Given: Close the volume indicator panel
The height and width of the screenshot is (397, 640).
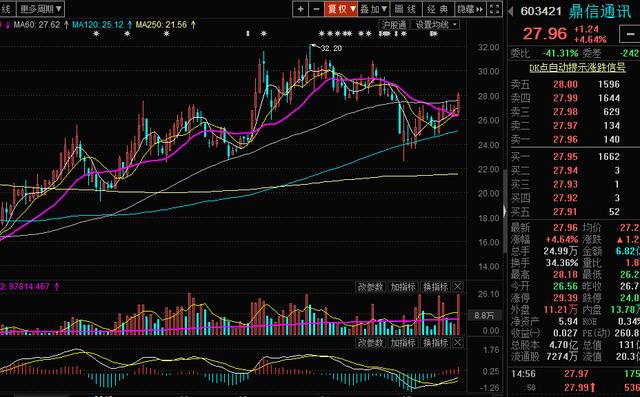Looking at the screenshot, I should (x=458, y=287).
